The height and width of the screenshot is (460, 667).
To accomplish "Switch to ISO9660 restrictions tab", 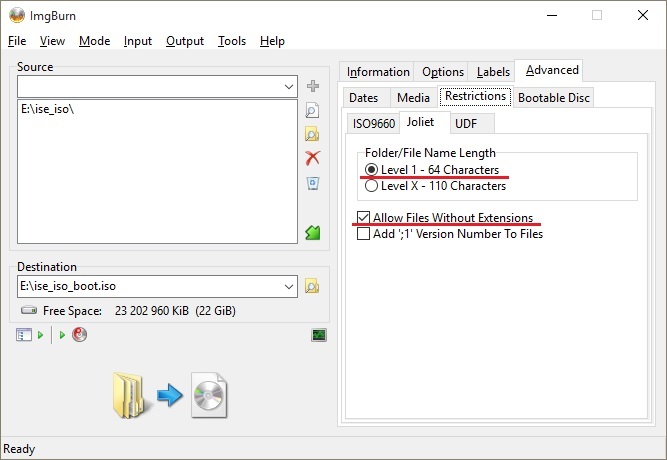I will [373, 124].
